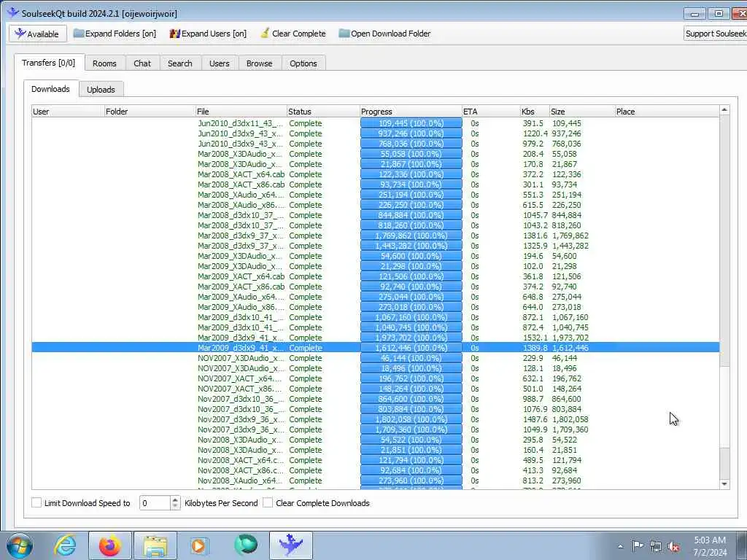Screen dimensions: 747x560
Task: Open the Users tab
Action: click(x=219, y=63)
